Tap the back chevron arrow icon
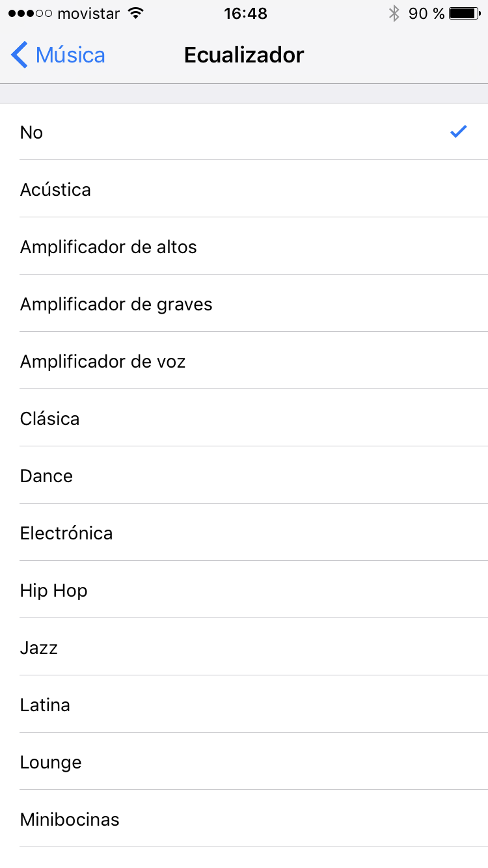 [20, 55]
